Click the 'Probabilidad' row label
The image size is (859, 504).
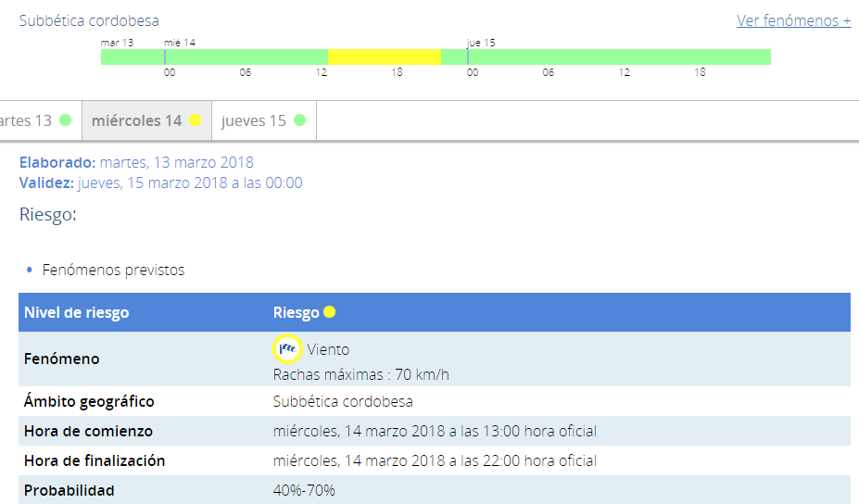69,490
